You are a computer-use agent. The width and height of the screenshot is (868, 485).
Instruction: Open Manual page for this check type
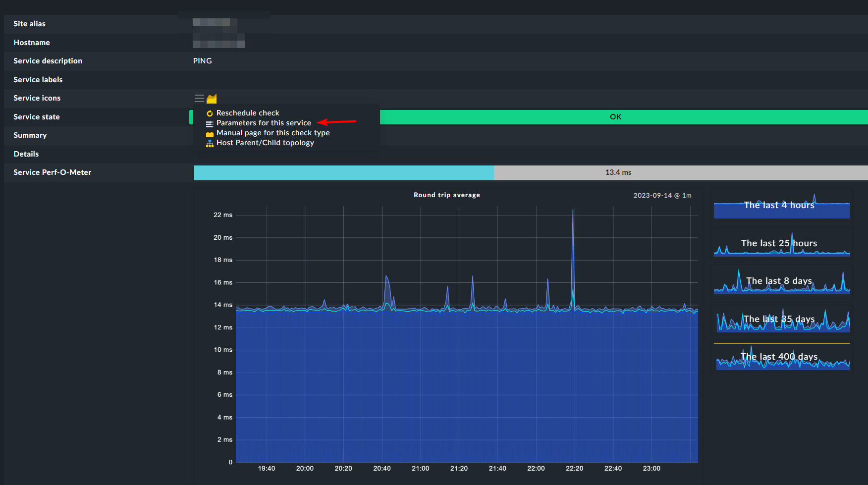pos(273,133)
